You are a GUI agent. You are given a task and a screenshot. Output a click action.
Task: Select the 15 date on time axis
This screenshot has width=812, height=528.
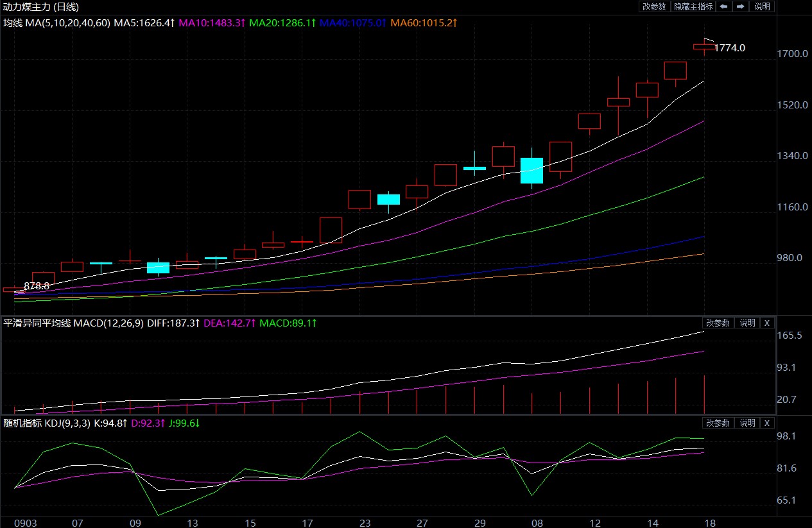coord(250,523)
